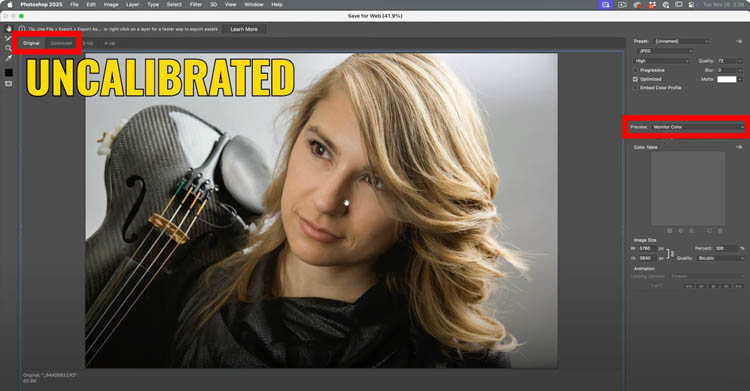This screenshot has height=391, width=750.
Task: Click the last frame animation button
Action: 739,286
